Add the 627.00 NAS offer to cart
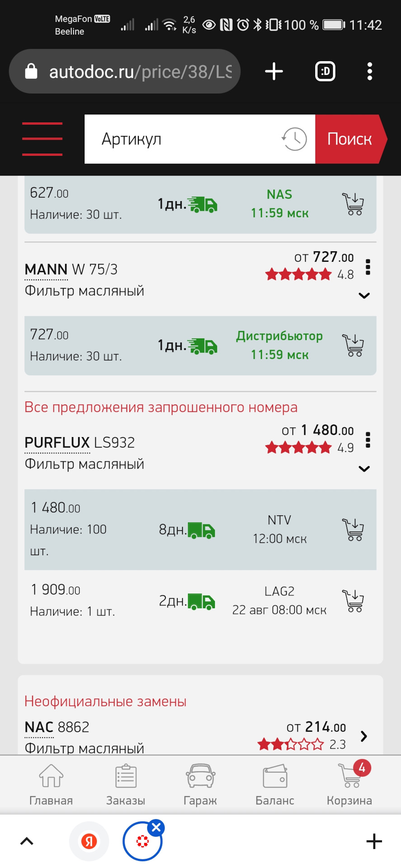Viewport: 401px width, 868px height. point(353,204)
